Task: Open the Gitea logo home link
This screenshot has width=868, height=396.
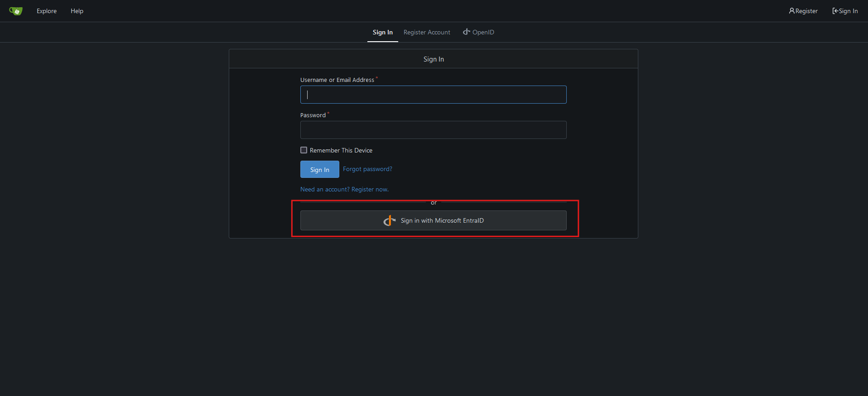Action: (16, 11)
